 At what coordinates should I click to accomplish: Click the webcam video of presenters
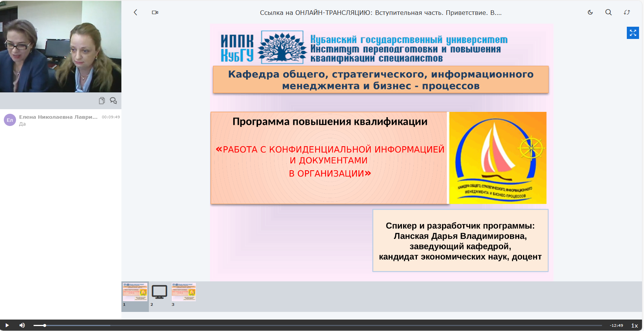click(x=61, y=46)
